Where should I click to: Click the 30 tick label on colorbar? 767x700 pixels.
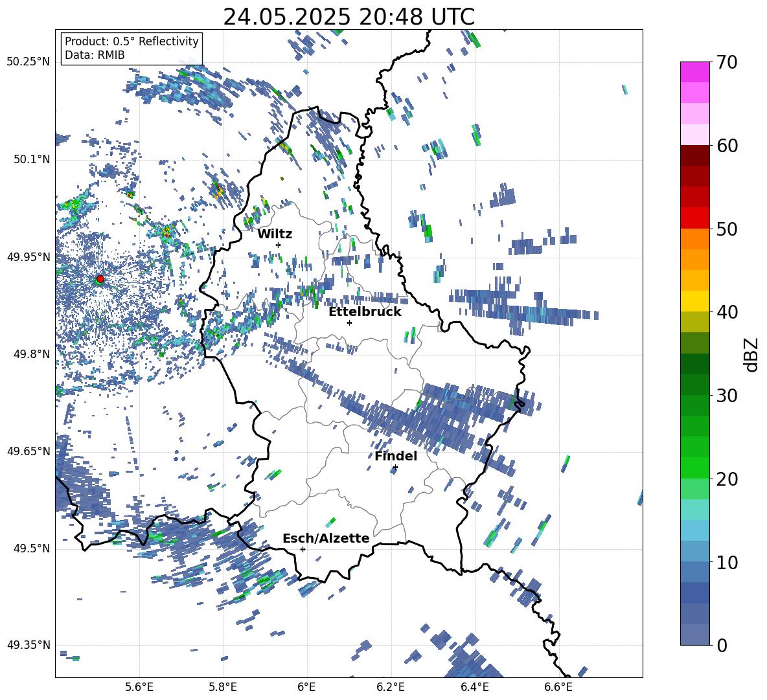tap(726, 395)
